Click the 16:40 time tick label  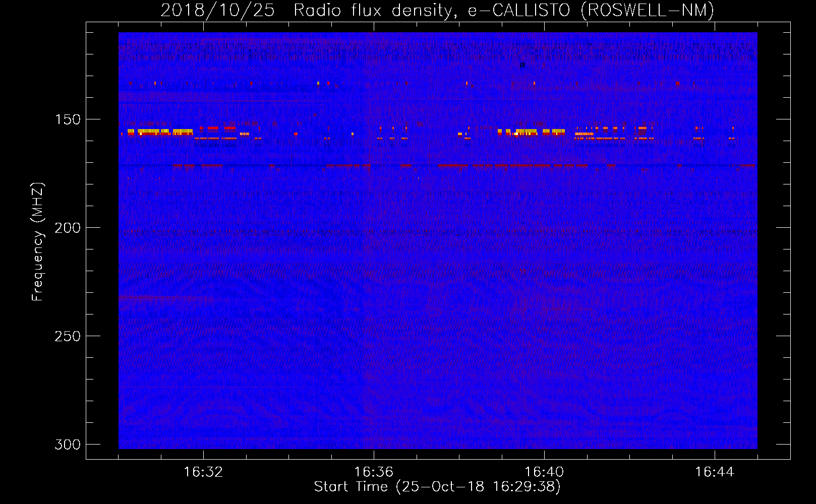(x=544, y=472)
